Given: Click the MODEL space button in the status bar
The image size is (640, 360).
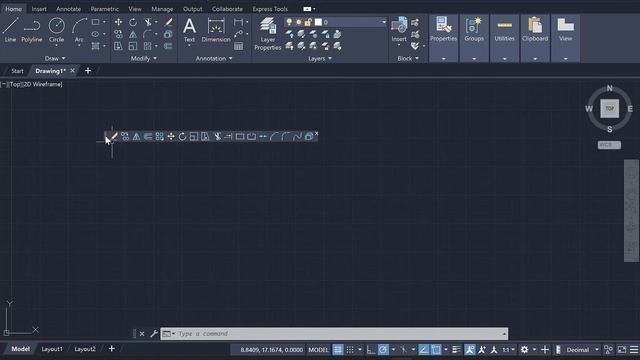Looking at the screenshot, I should (x=318, y=350).
